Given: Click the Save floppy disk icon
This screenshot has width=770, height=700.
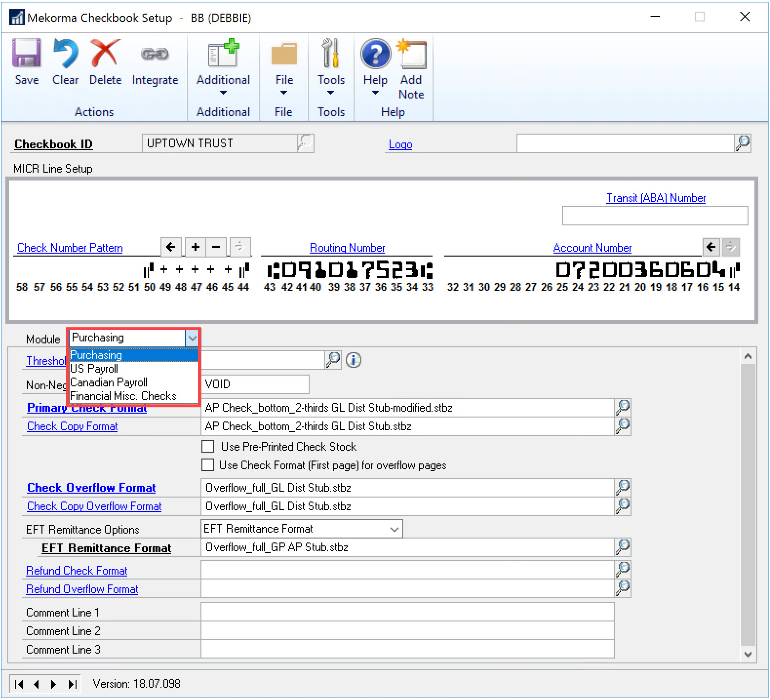Looking at the screenshot, I should [26, 53].
